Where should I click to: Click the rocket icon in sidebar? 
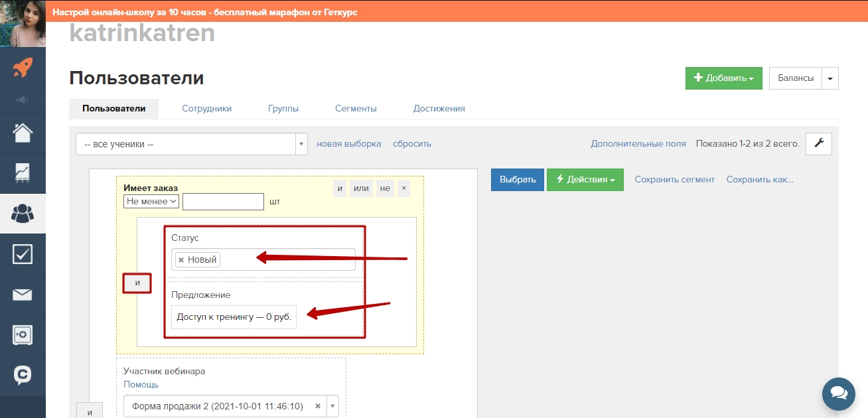[x=23, y=67]
